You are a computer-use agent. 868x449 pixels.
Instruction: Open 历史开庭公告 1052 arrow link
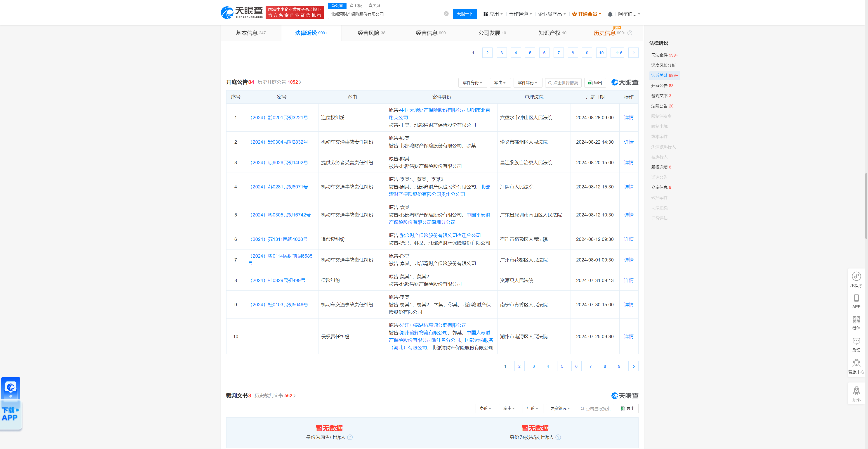tap(279, 82)
